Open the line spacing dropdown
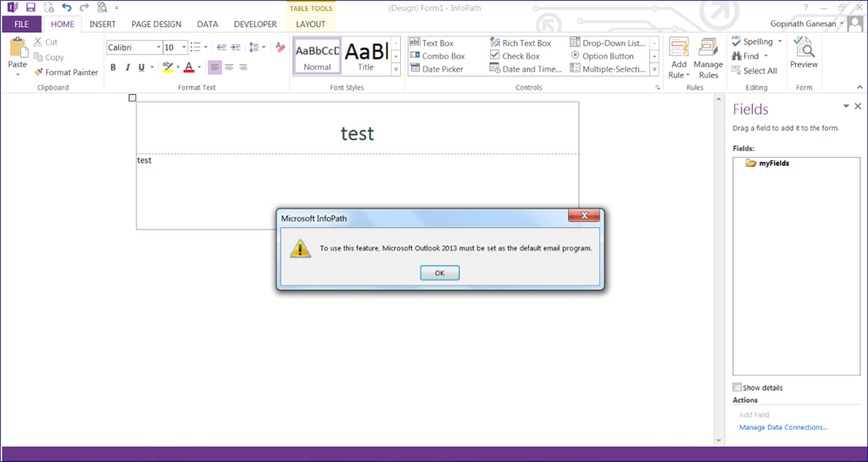868x462 pixels. point(264,47)
